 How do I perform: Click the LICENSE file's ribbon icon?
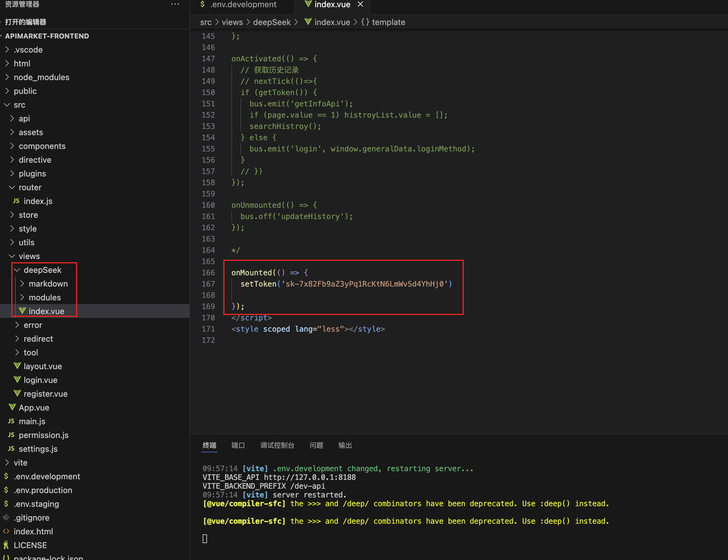pos(6,545)
